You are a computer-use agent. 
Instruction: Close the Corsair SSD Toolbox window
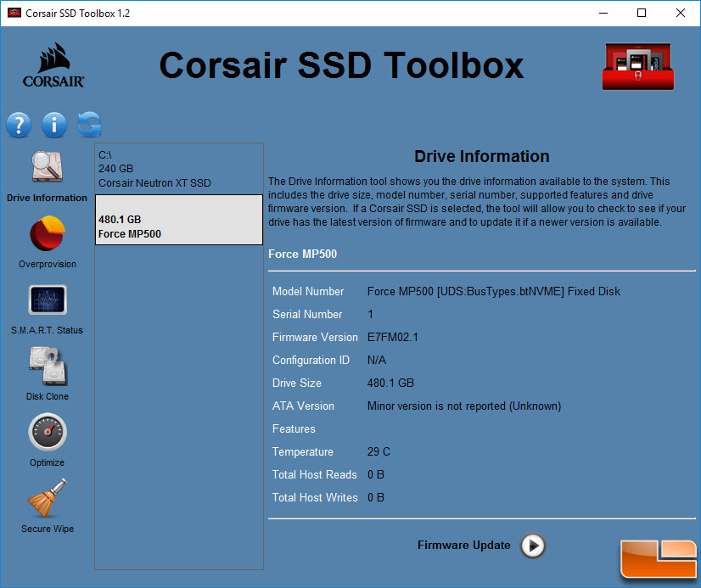click(681, 13)
